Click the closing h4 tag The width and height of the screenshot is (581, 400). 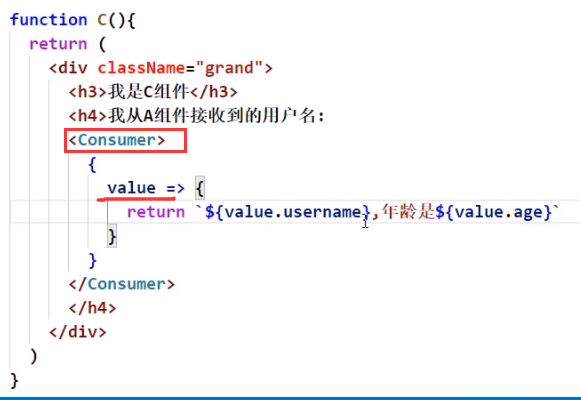pos(92,308)
